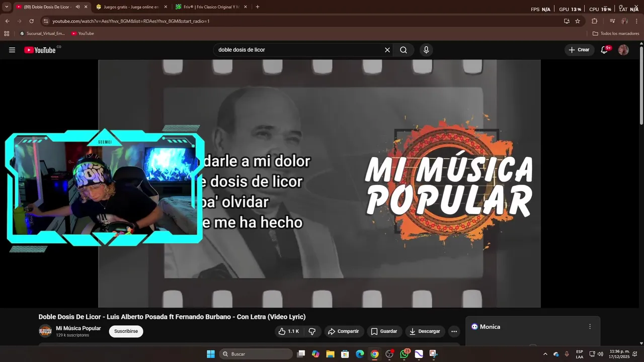644x362 pixels.
Task: Open File Explorer from the taskbar
Action: pyautogui.click(x=330, y=354)
